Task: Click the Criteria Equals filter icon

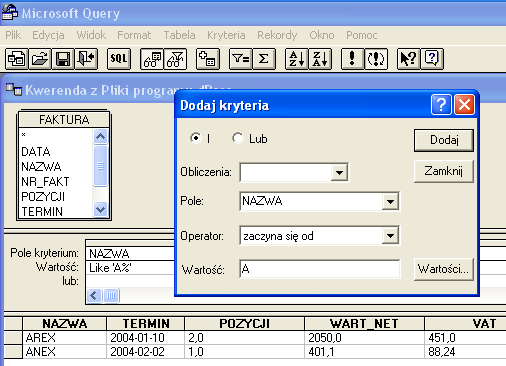Action: pos(241,59)
